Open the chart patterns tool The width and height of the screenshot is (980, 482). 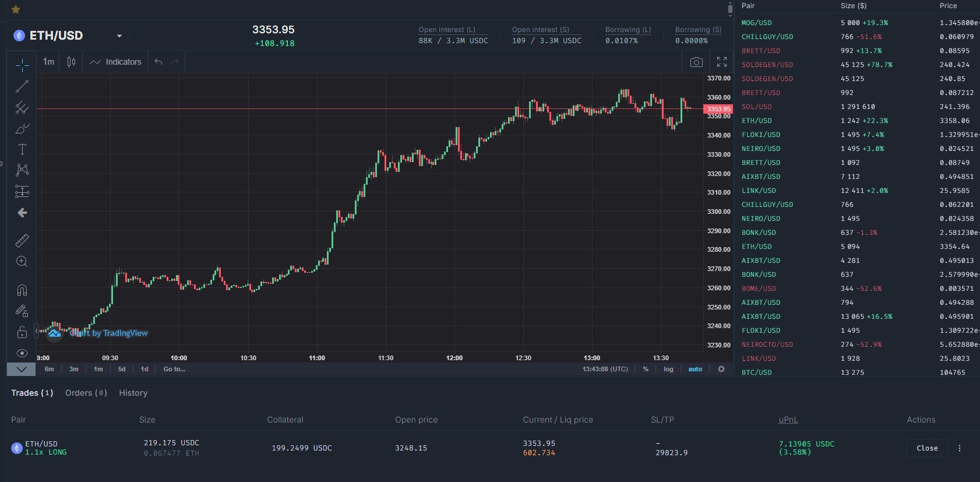tap(22, 170)
